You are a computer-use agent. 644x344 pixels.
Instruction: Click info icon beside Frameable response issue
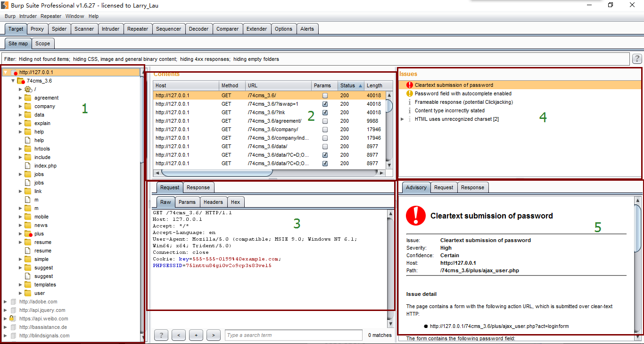[x=409, y=102]
